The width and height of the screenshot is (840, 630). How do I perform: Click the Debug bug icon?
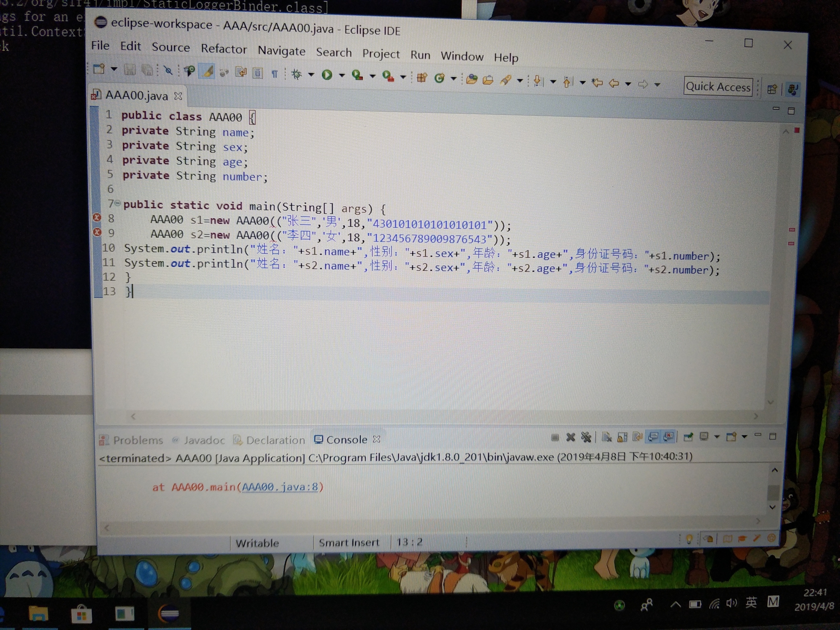pos(296,74)
